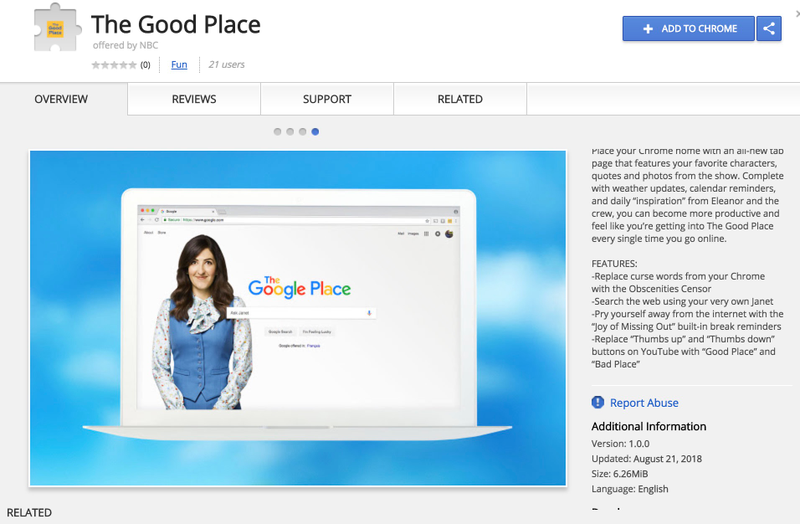This screenshot has width=800, height=524.
Task: Click the star rating icons
Action: (114, 65)
